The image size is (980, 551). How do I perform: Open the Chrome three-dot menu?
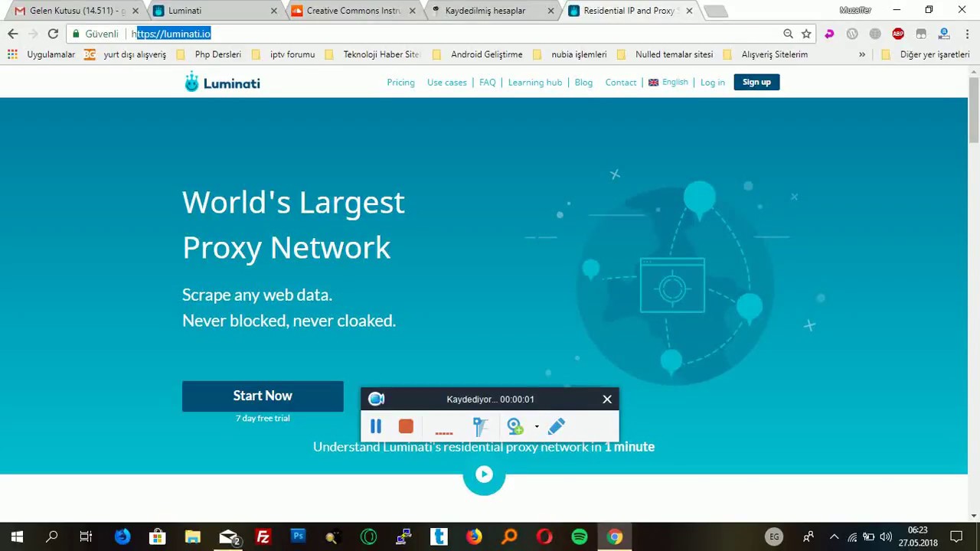coord(967,34)
